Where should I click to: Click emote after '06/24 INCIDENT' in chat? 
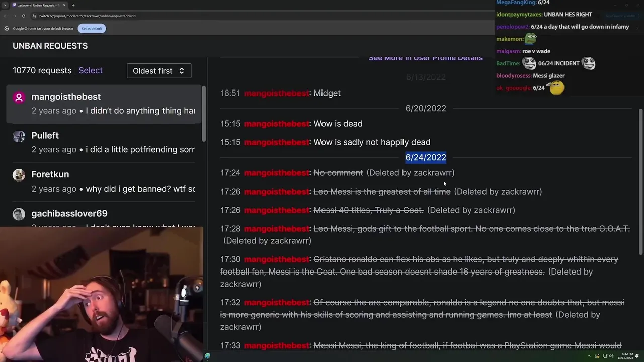click(589, 63)
